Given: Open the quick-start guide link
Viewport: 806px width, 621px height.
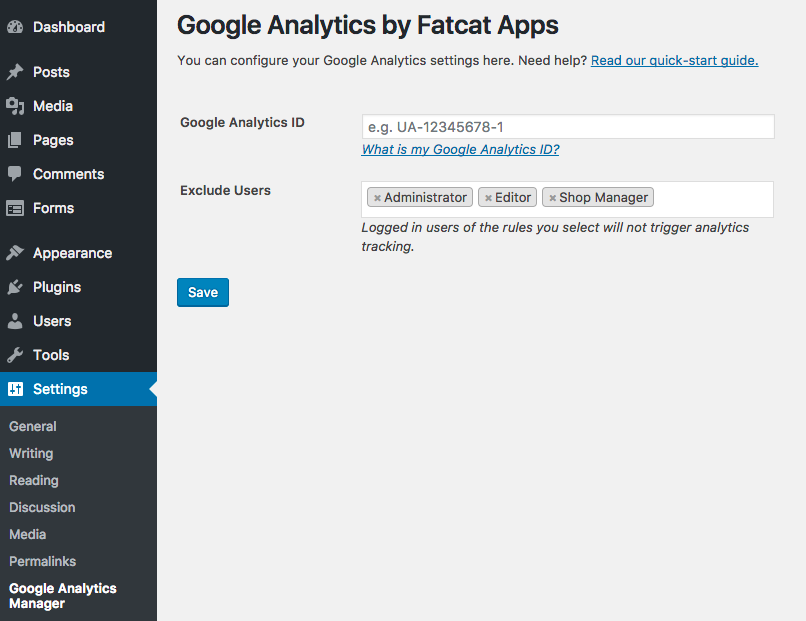Looking at the screenshot, I should tap(674, 60).
